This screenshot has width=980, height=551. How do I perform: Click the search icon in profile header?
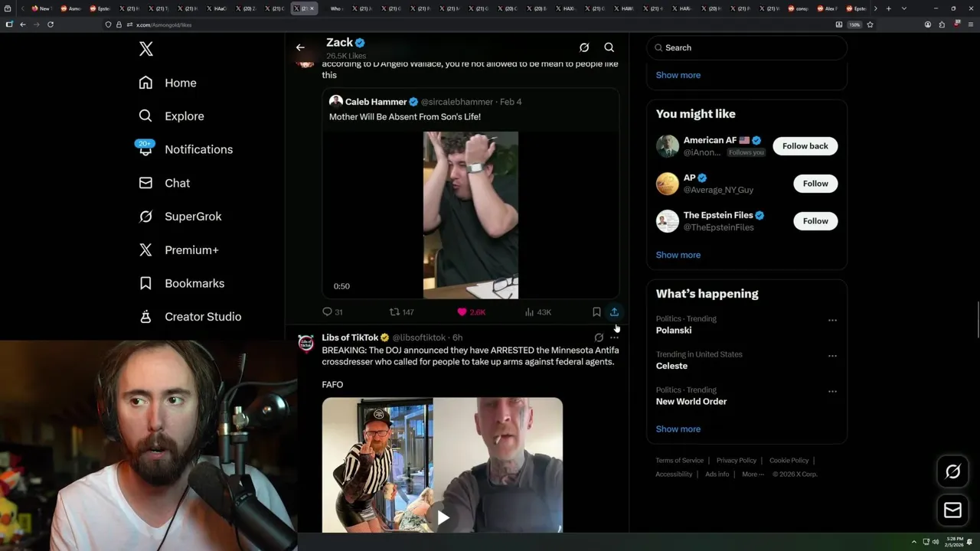[x=609, y=47]
